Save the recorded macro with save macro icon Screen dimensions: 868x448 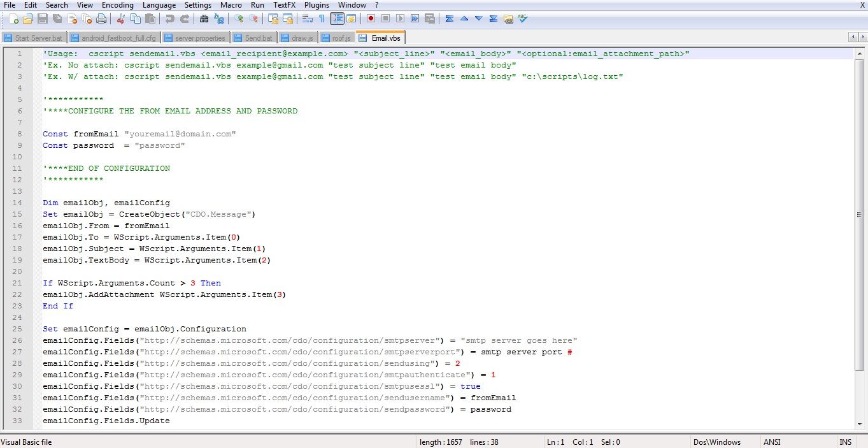coord(430,19)
